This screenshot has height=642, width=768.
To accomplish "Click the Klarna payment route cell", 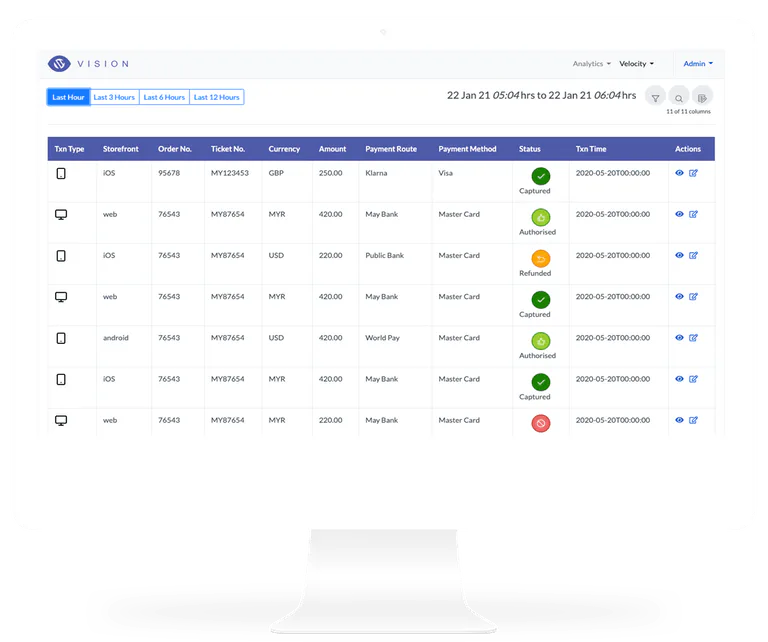I will [376, 173].
